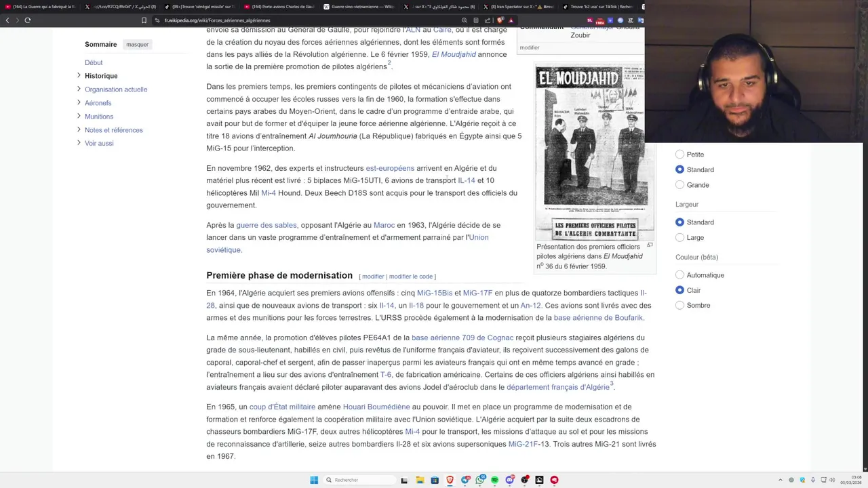
Task: Select Grande text size
Action: coord(679,185)
